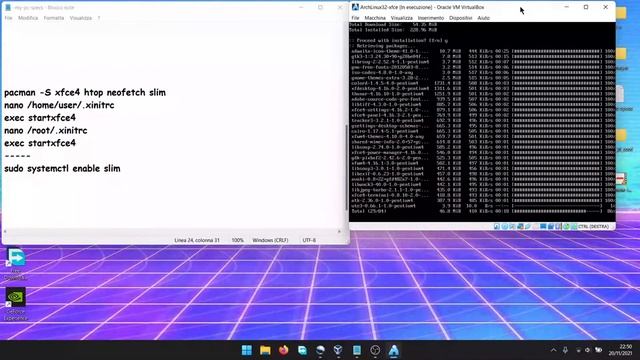This screenshot has width=640, height=360.
Task: Minimize the VirtualBox window
Action: point(567,7)
